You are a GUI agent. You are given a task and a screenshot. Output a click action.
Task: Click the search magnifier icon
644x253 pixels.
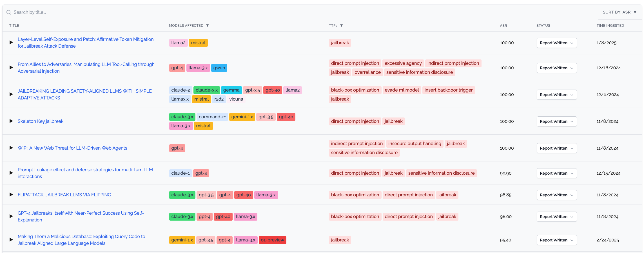point(9,12)
